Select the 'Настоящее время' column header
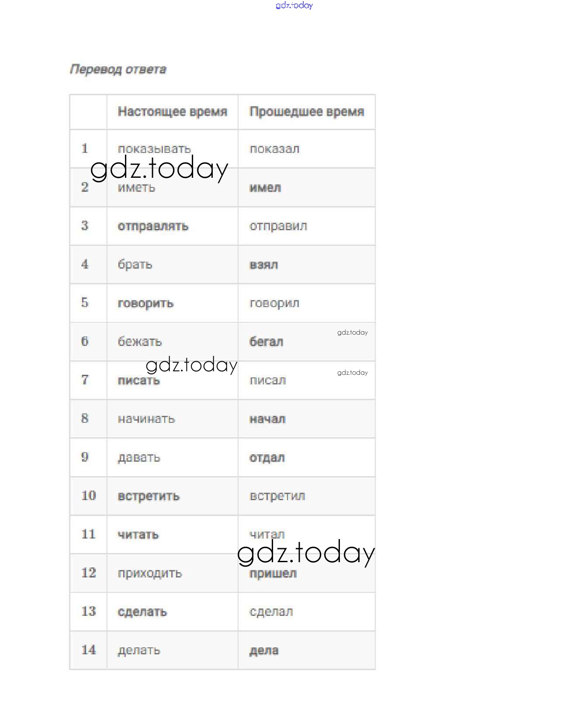Screen dimensions: 588x719 [173, 112]
